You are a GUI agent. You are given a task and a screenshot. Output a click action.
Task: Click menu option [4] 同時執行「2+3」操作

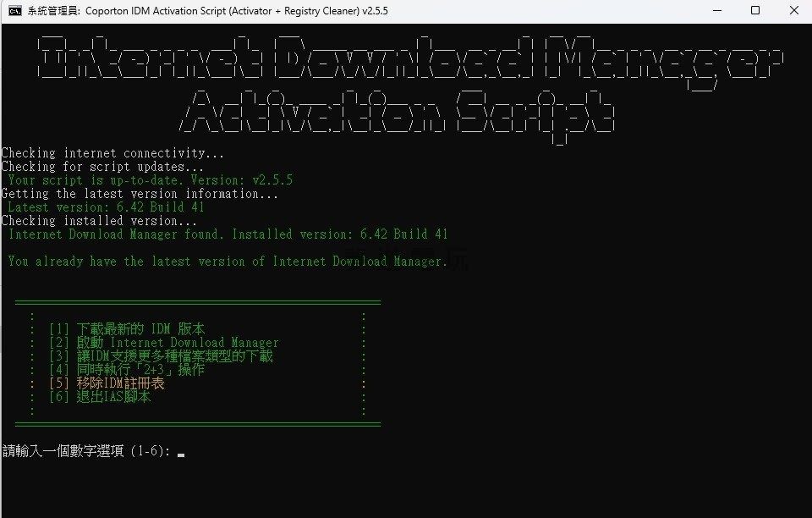pyautogui.click(x=127, y=369)
